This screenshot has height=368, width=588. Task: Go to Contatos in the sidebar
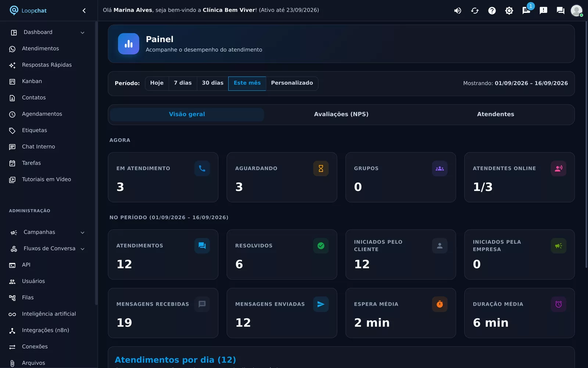tap(48, 98)
